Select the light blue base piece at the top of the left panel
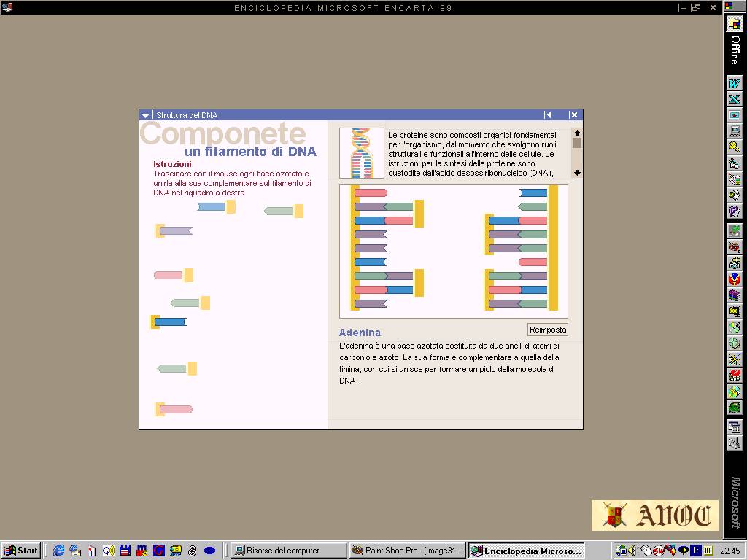Image resolution: width=747 pixels, height=560 pixels. tap(216, 206)
